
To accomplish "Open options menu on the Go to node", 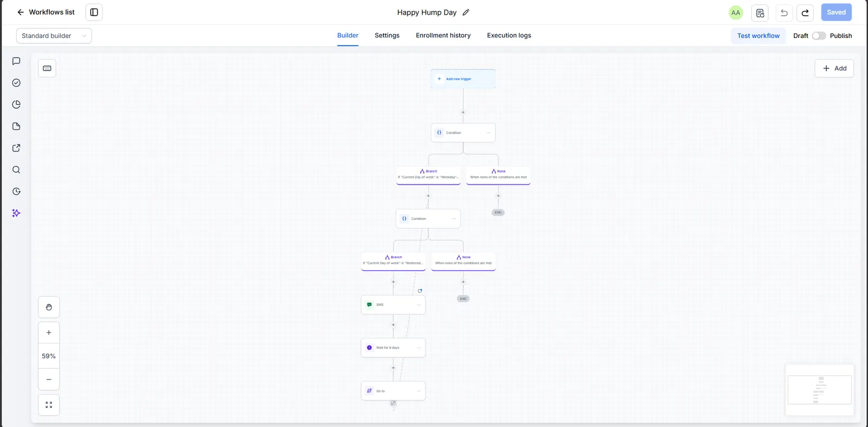I will pyautogui.click(x=419, y=391).
